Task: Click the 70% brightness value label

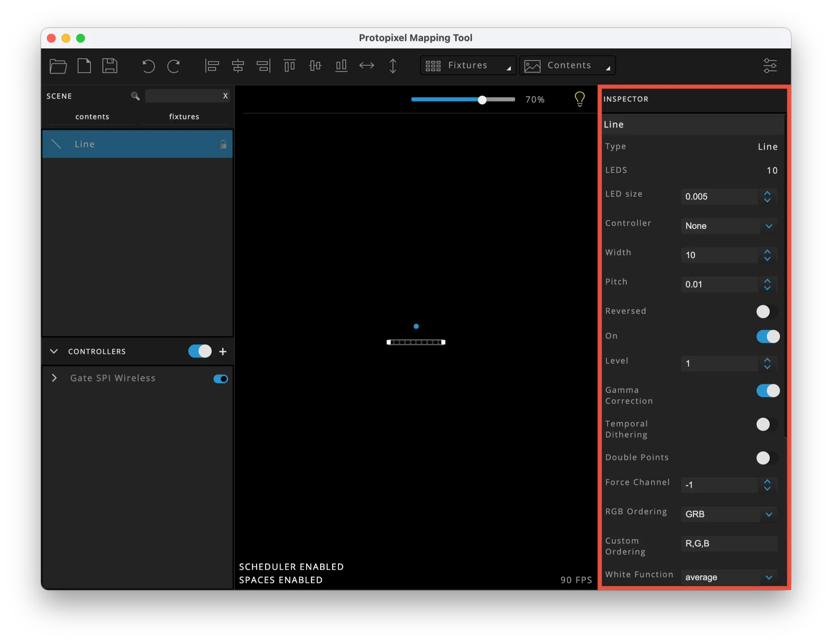Action: 535,100
